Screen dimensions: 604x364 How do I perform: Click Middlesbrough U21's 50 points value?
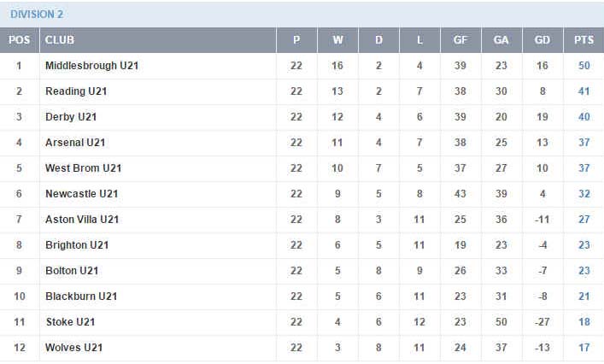583,66
